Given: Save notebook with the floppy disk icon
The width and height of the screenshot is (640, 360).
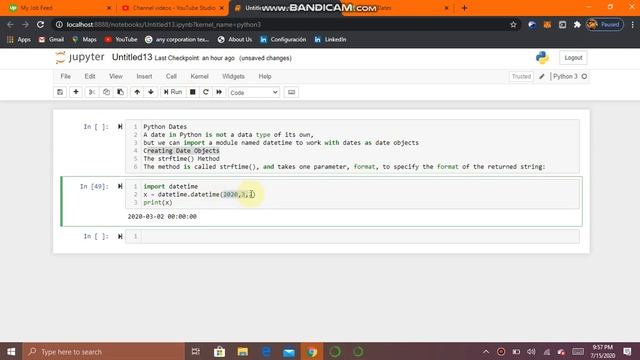Looking at the screenshot, I should coord(60,92).
